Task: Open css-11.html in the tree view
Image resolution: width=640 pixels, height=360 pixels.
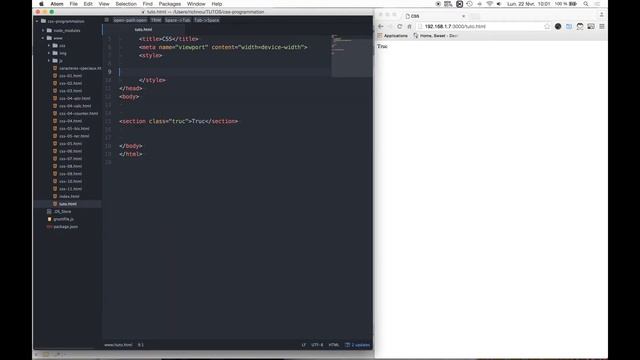Action: point(70,189)
